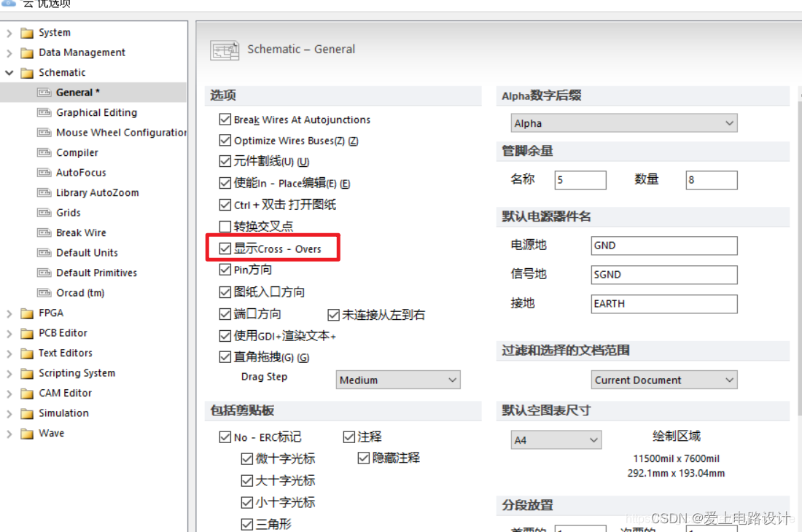Open the Simulation section

coord(8,412)
